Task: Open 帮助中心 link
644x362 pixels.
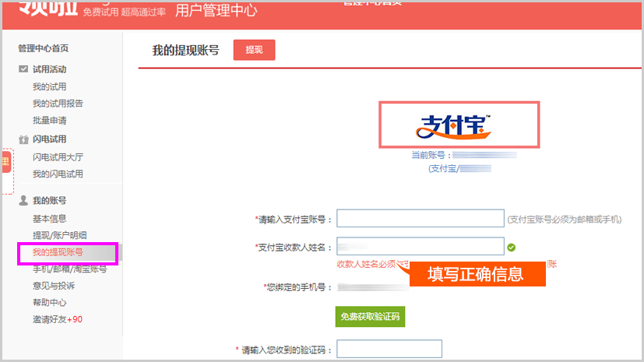Action: coord(49,303)
